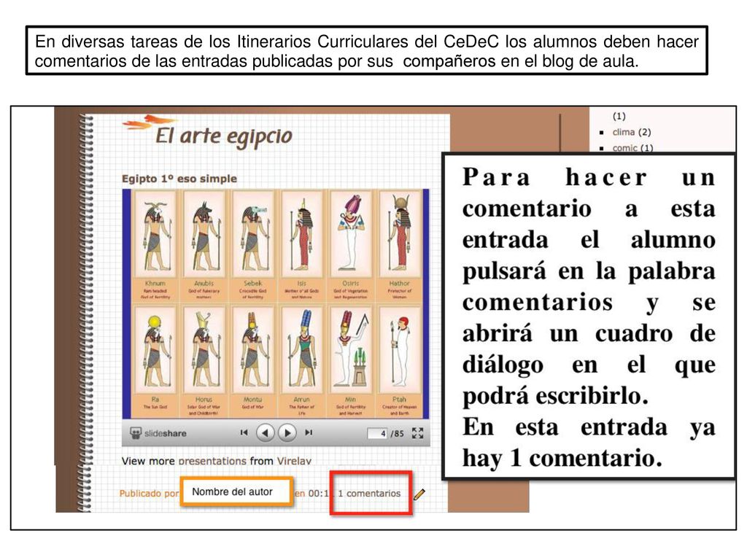Open the clima (2) label link

click(632, 132)
